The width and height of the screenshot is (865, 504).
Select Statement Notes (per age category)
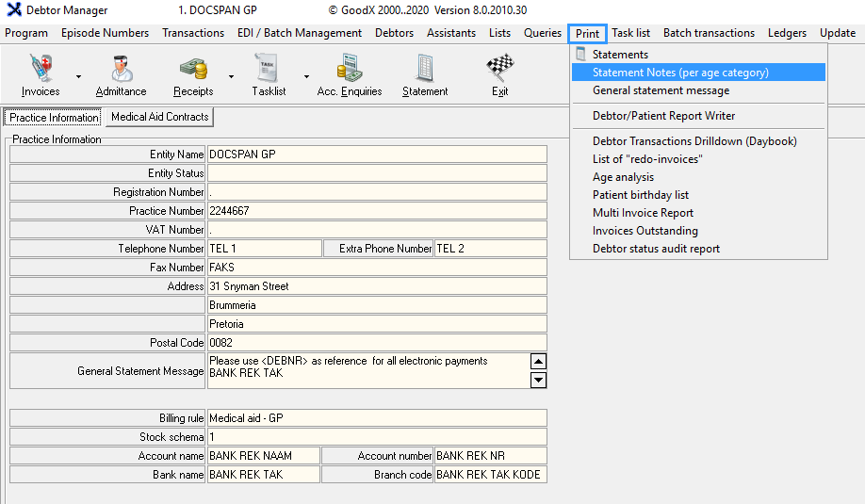(x=680, y=73)
